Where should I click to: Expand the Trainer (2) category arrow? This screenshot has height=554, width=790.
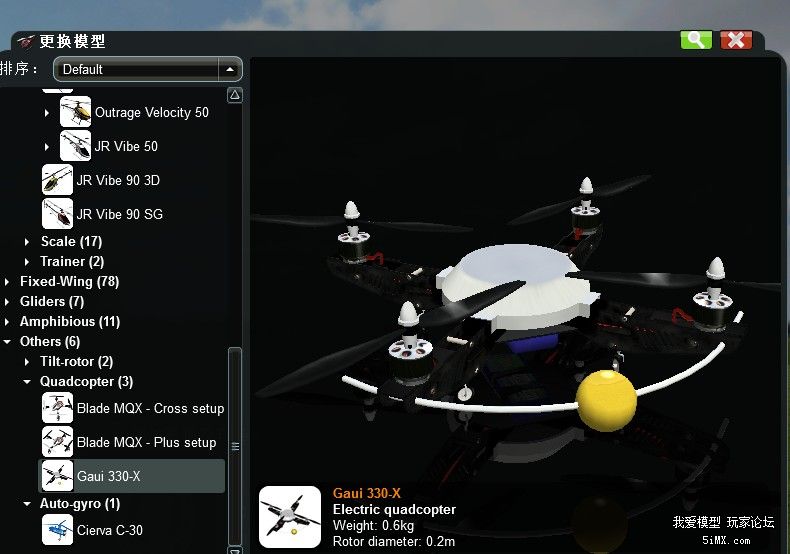[26, 262]
